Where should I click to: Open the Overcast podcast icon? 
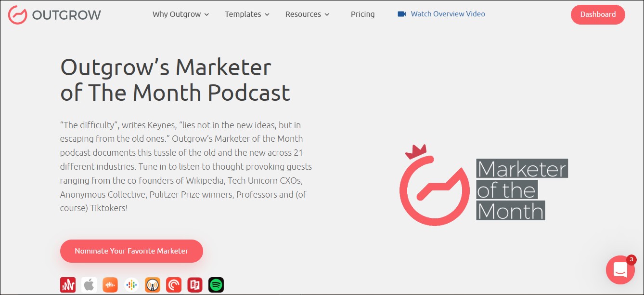[x=153, y=285]
